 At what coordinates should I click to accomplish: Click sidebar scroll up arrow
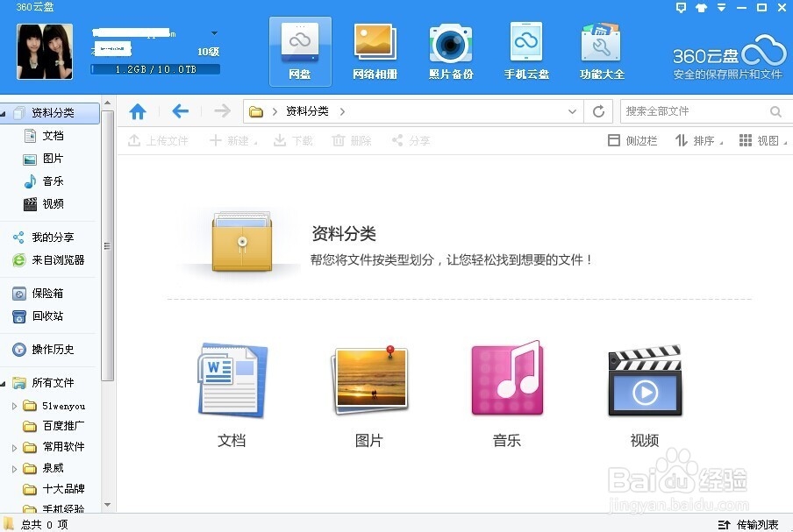[107, 103]
